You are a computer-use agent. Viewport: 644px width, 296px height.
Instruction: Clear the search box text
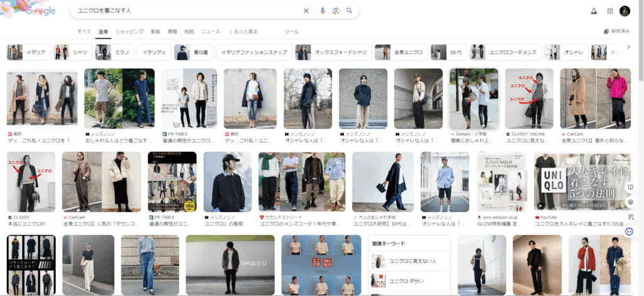[x=306, y=11]
